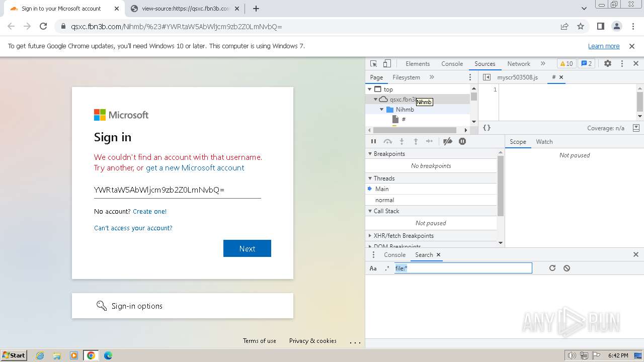Open DevTools customize three-dot menu
The width and height of the screenshot is (644, 362).
[x=622, y=64]
